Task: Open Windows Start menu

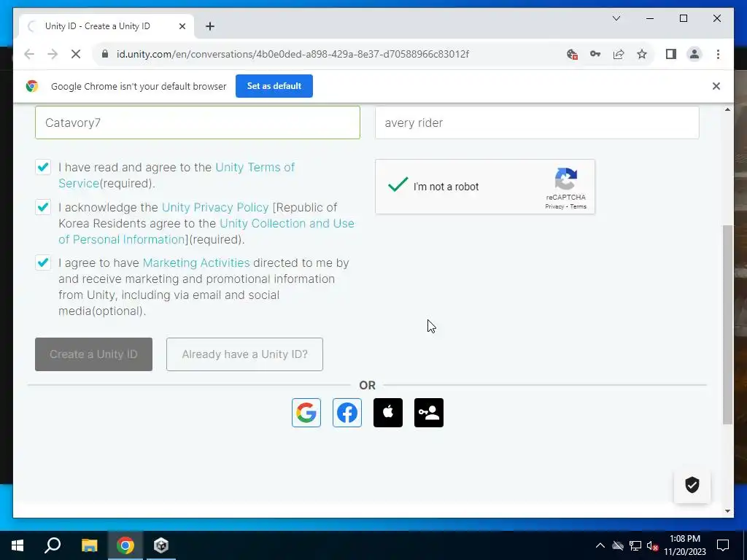Action: tap(18, 545)
